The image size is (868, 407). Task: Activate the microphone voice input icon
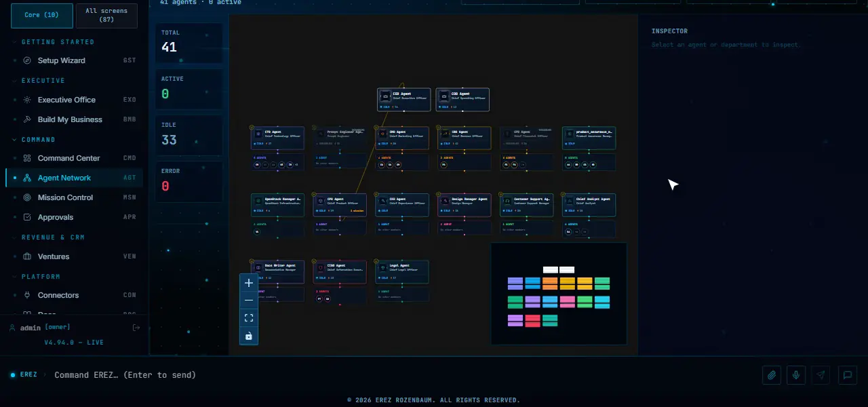pos(796,374)
